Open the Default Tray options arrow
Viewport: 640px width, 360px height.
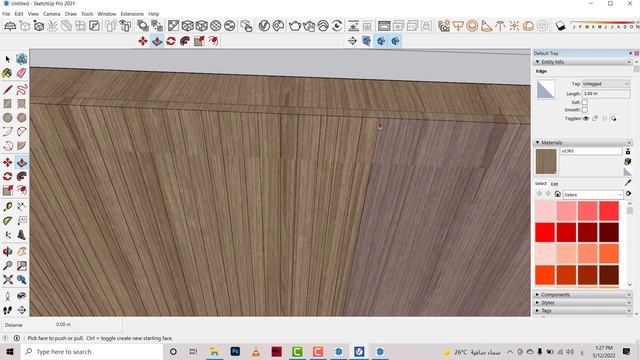click(630, 53)
